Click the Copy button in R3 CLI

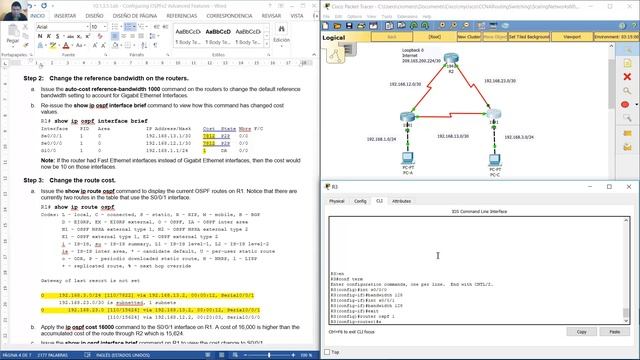(x=582, y=332)
